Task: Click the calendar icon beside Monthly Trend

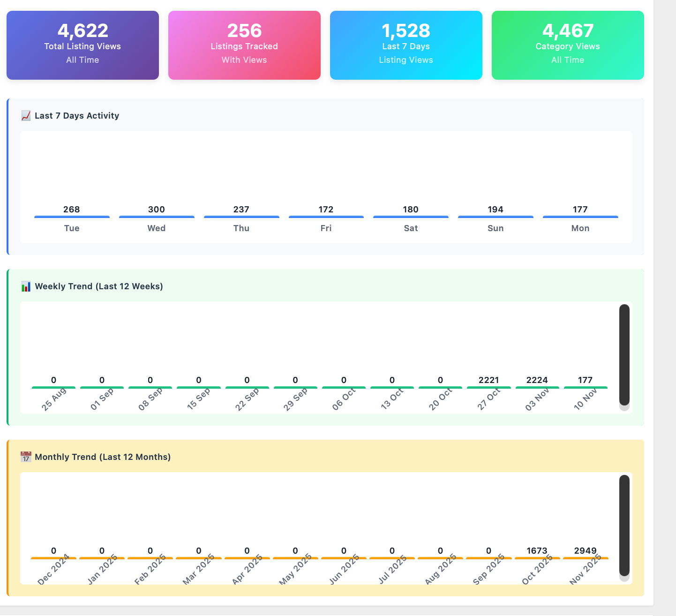Action: pos(26,457)
